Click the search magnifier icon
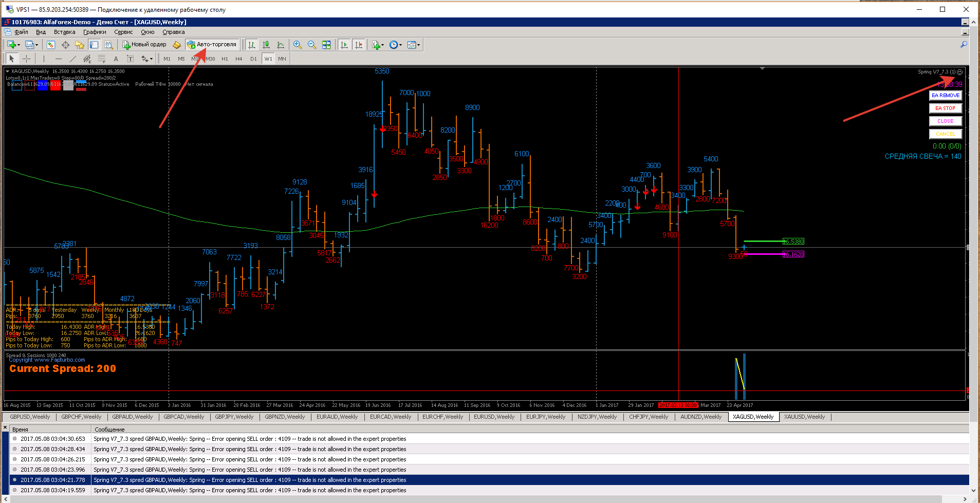The width and height of the screenshot is (980, 503). pyautogui.click(x=964, y=45)
